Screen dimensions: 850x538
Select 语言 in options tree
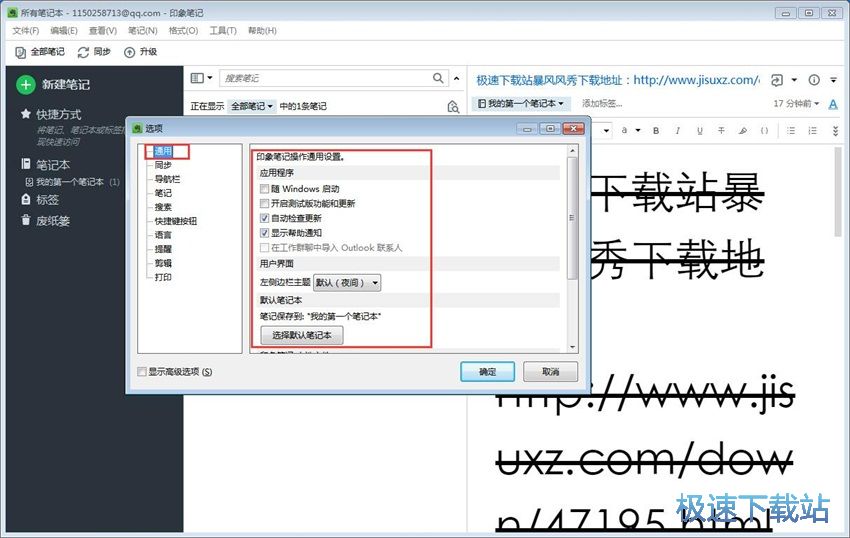163,235
